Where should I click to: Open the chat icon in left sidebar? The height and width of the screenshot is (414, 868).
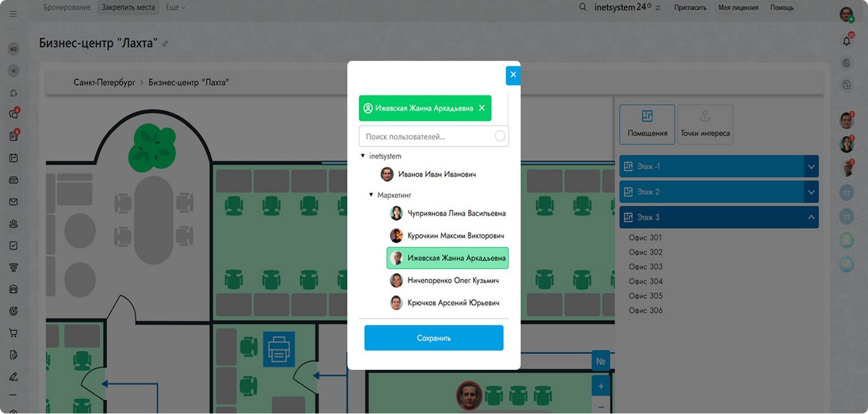[13, 114]
